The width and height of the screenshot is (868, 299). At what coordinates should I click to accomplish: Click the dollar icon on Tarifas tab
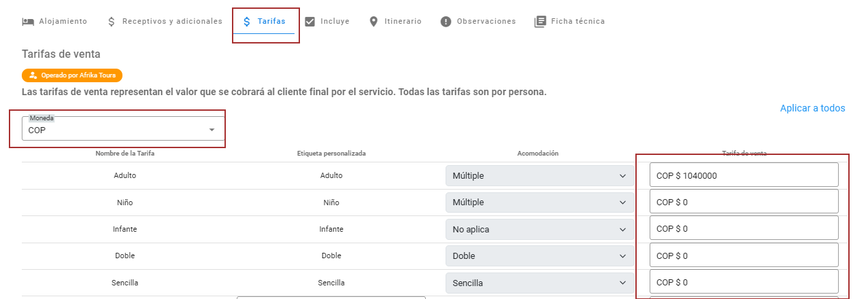tap(247, 22)
